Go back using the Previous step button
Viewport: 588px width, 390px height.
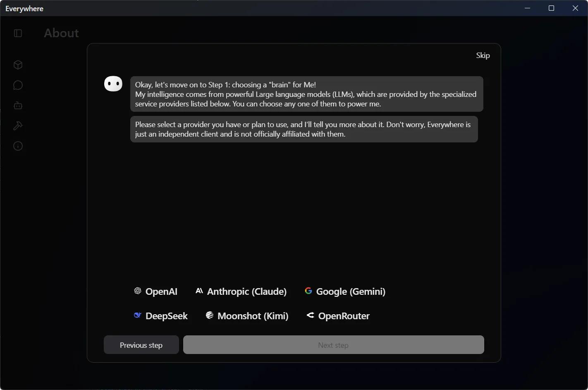click(141, 344)
